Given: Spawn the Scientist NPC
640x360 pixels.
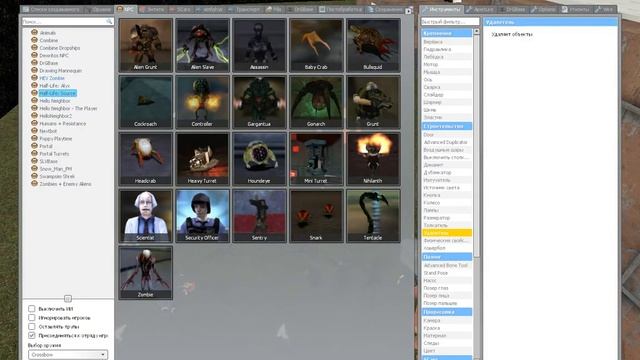Looking at the screenshot, I should pos(146,216).
